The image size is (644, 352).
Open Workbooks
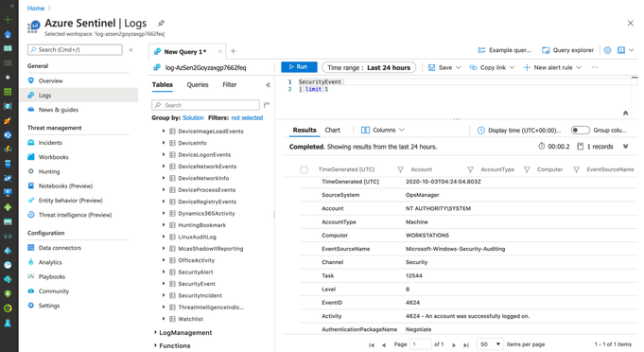tap(53, 157)
